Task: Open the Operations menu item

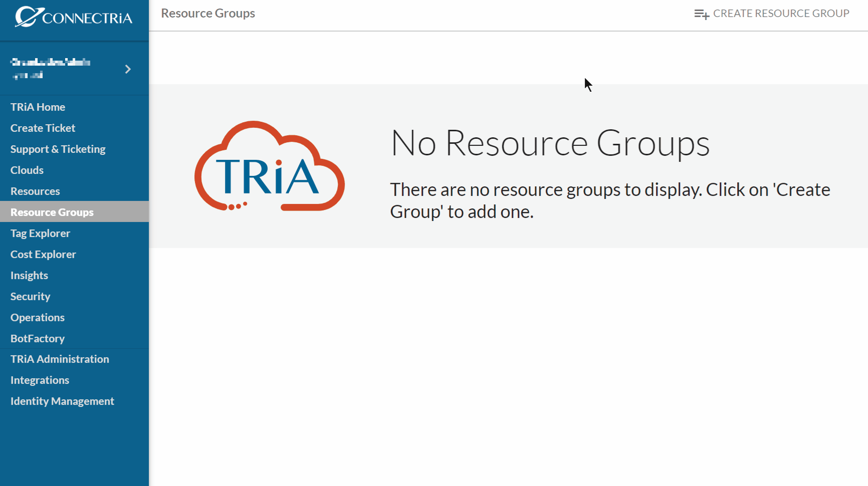Action: pos(74,317)
